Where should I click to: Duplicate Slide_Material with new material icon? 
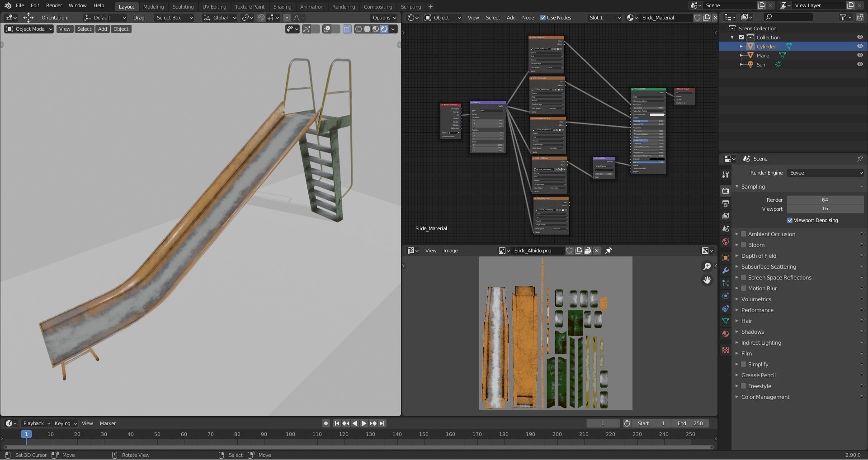coord(707,18)
